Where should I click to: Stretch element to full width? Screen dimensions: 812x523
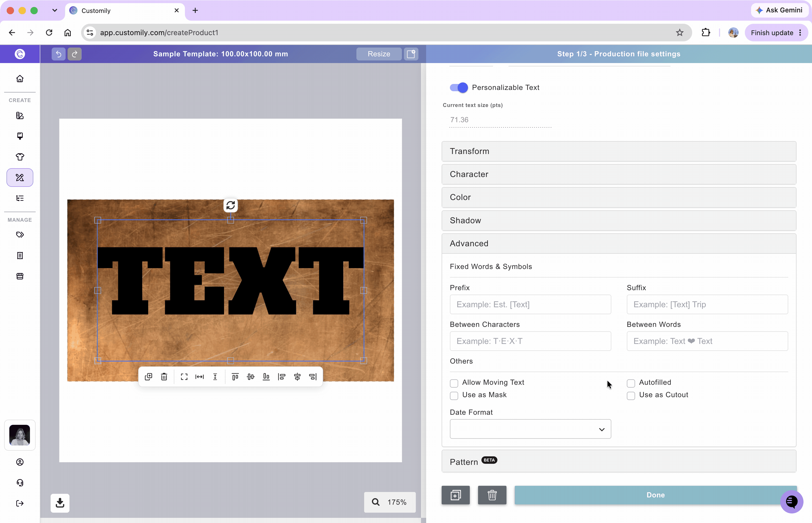pyautogui.click(x=200, y=377)
